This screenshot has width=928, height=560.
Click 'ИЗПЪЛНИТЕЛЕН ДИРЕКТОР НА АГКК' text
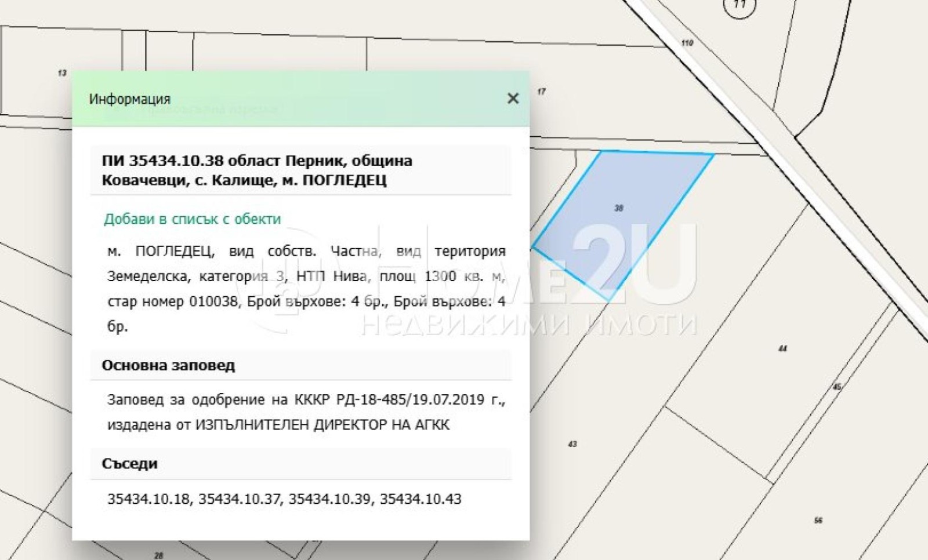[x=322, y=425]
